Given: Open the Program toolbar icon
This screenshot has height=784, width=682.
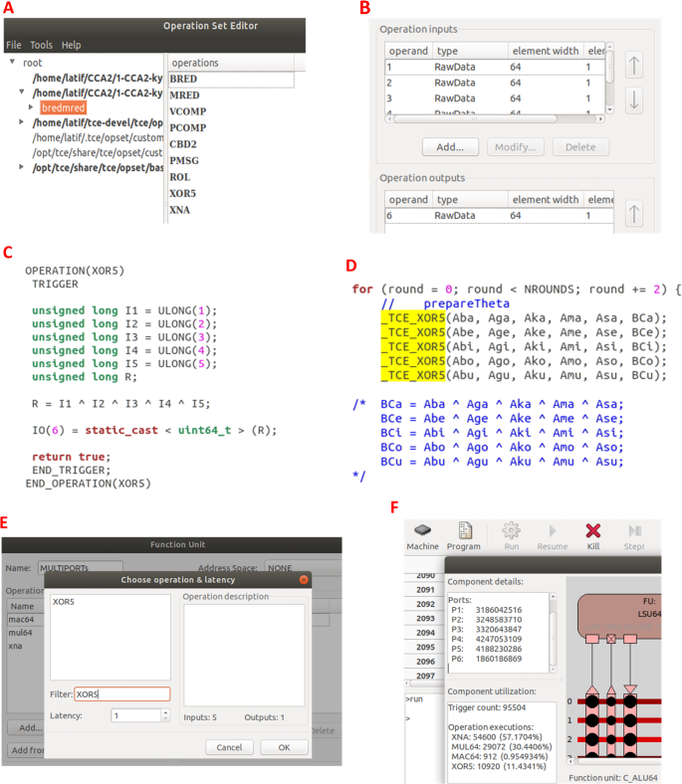Looking at the screenshot, I should (x=463, y=536).
